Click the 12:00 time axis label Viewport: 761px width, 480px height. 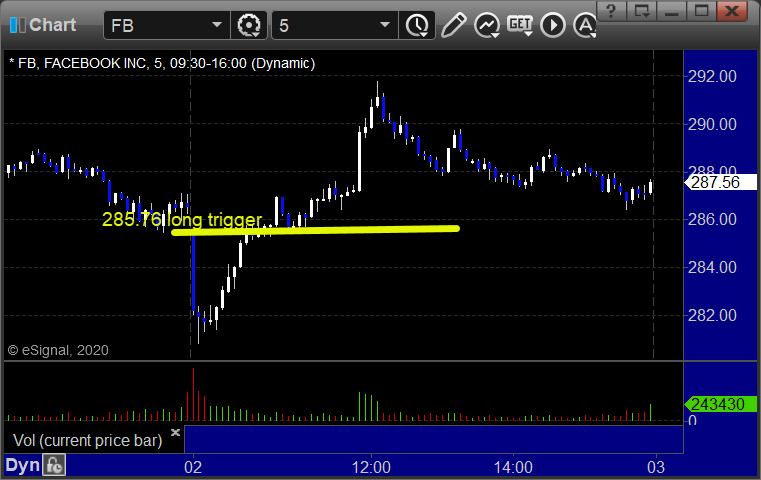(371, 467)
